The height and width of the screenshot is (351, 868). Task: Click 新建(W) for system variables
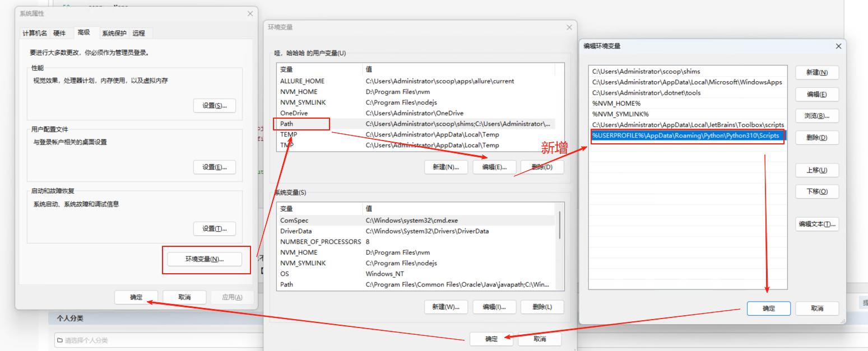(x=445, y=307)
